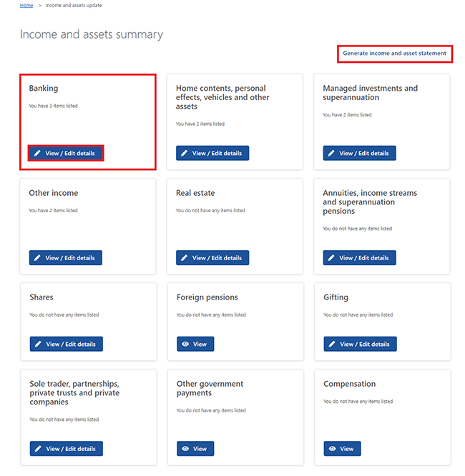The image size is (465, 476).
Task: Click the pencil icon in the Shares card
Action: (39, 344)
